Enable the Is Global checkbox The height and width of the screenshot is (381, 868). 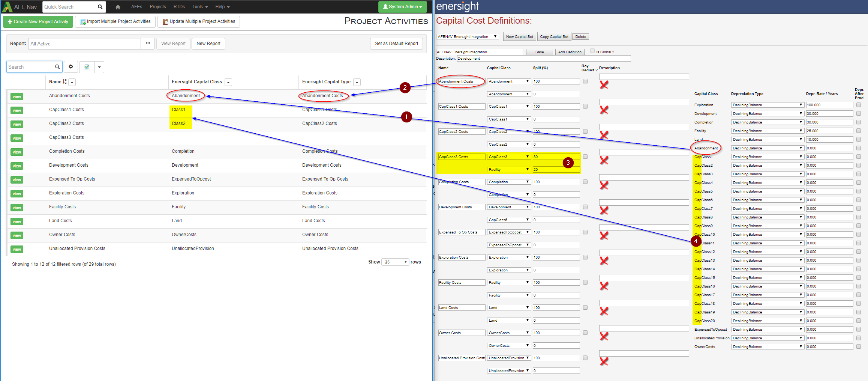pos(592,51)
